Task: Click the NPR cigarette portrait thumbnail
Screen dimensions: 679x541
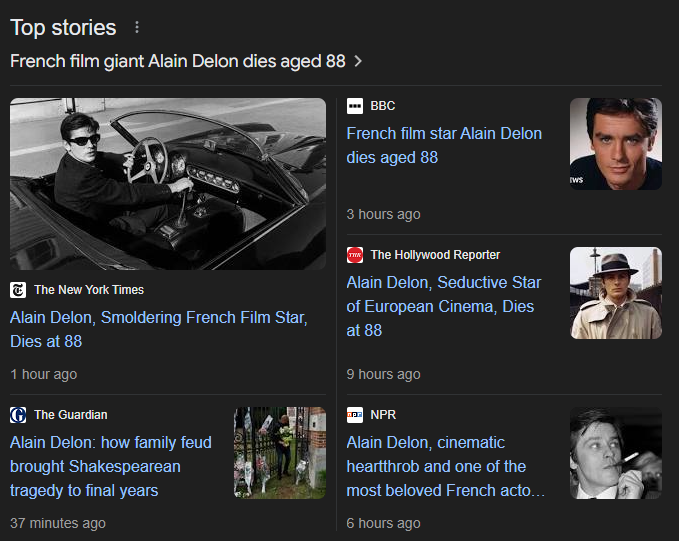Action: (615, 452)
